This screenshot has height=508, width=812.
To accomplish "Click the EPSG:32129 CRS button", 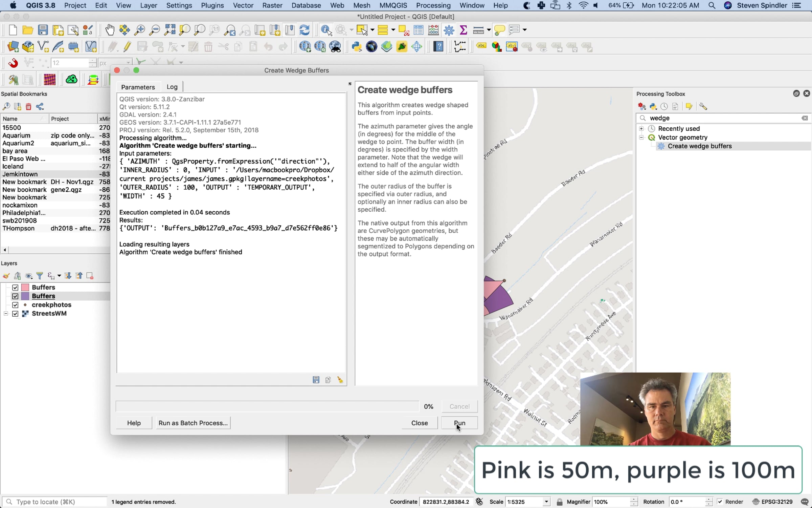I will point(772,502).
